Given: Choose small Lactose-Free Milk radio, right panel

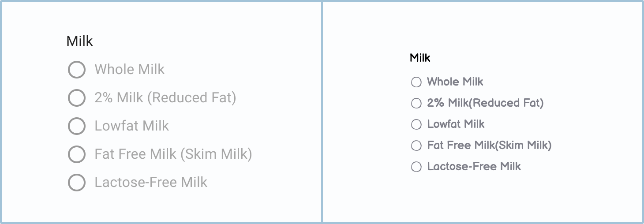Looking at the screenshot, I should pos(416,167).
